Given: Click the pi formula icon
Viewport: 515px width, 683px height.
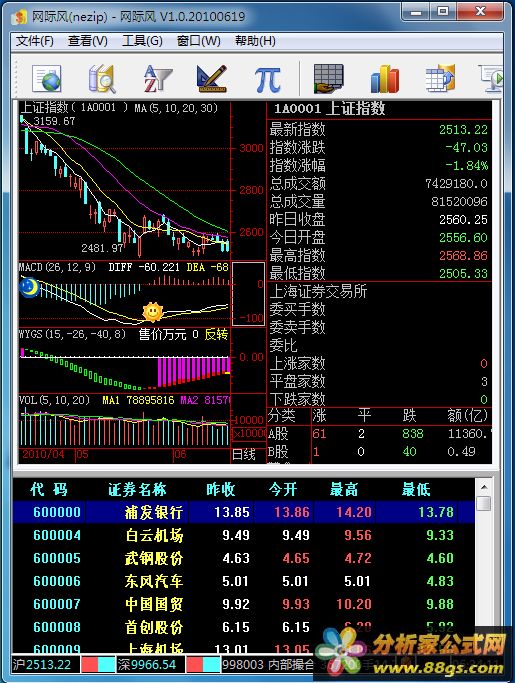Looking at the screenshot, I should pos(267,80).
